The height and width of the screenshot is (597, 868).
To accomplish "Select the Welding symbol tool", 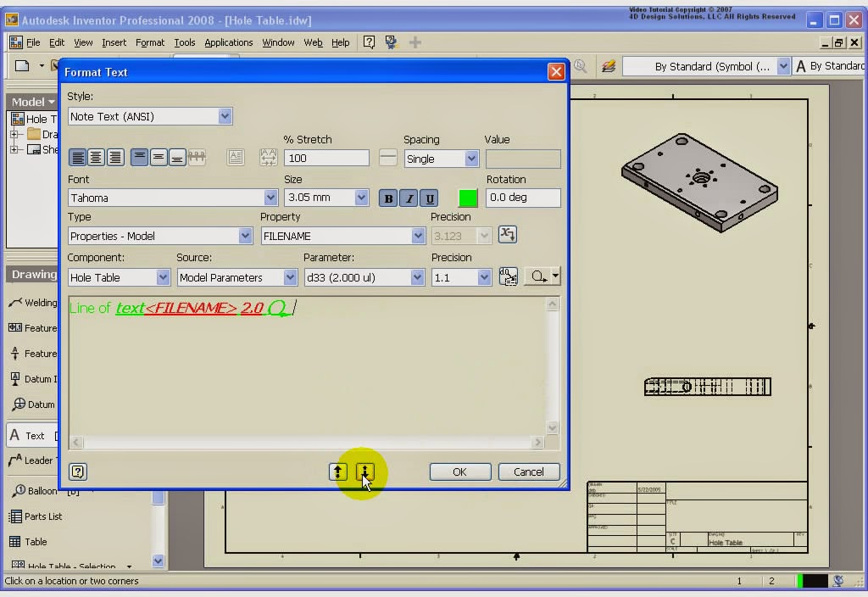I will pyautogui.click(x=32, y=303).
